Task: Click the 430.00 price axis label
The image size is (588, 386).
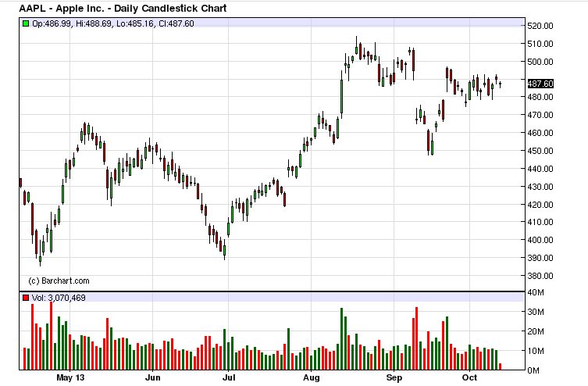Action: pos(540,187)
